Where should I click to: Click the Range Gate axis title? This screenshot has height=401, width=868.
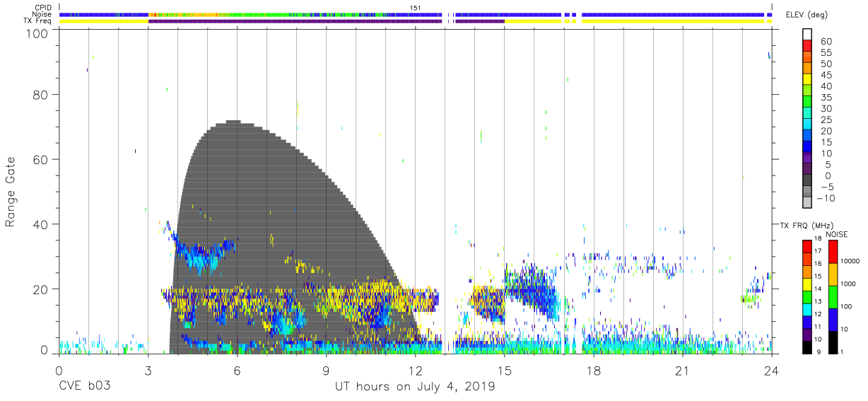(x=11, y=192)
